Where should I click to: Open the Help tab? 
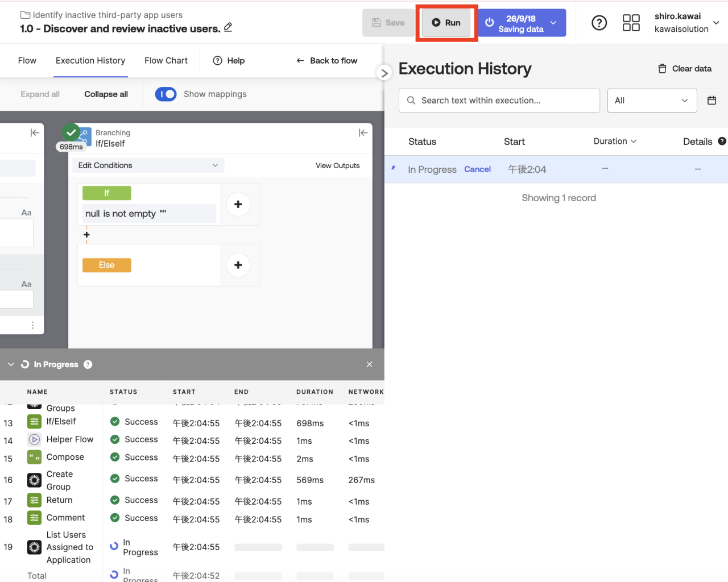229,61
